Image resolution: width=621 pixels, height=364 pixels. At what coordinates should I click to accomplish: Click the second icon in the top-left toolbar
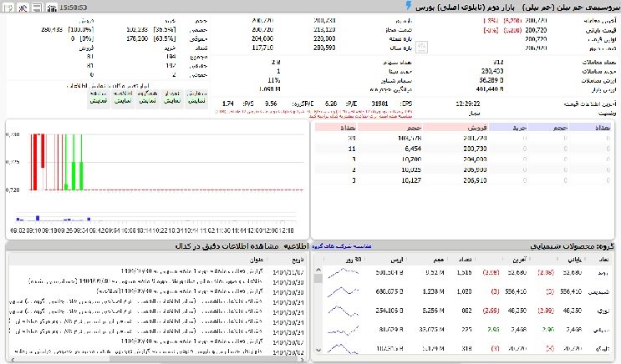[22, 7]
